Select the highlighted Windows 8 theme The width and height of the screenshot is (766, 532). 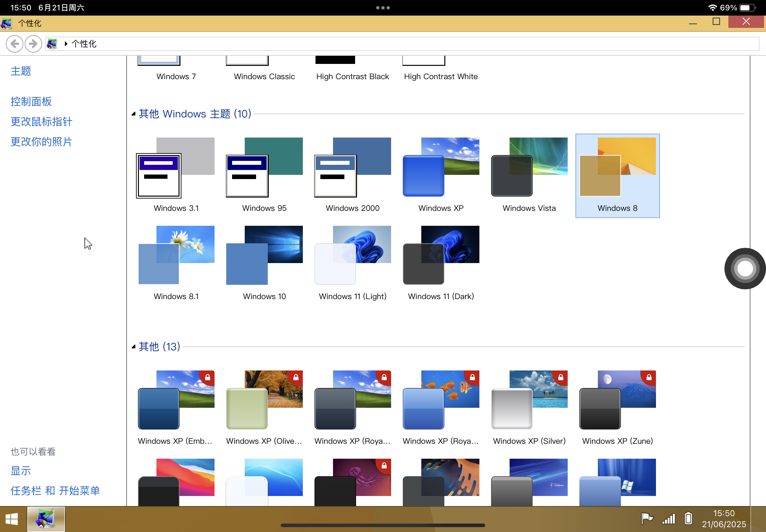click(617, 176)
